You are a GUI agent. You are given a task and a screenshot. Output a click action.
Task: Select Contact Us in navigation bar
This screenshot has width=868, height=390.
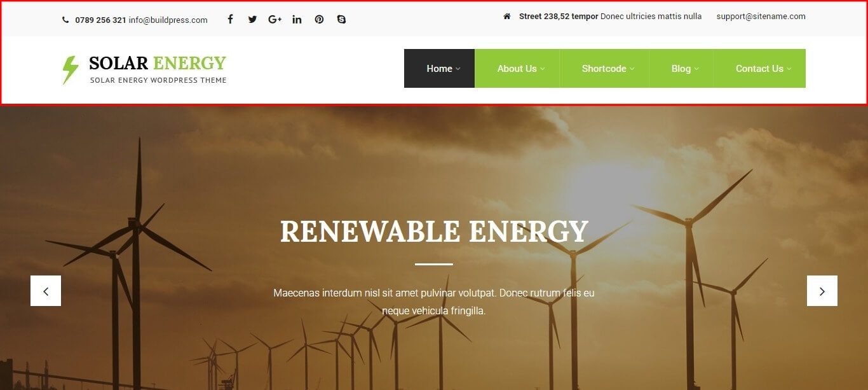coord(763,69)
